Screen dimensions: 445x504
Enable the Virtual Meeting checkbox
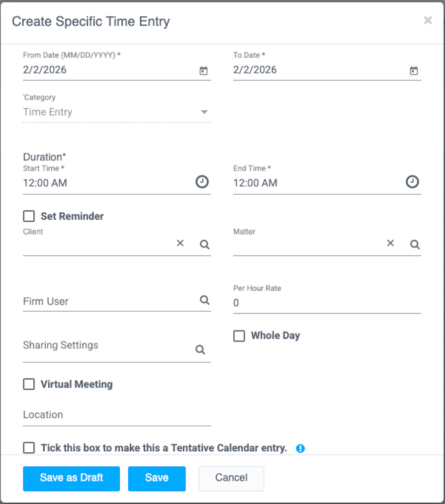28,384
